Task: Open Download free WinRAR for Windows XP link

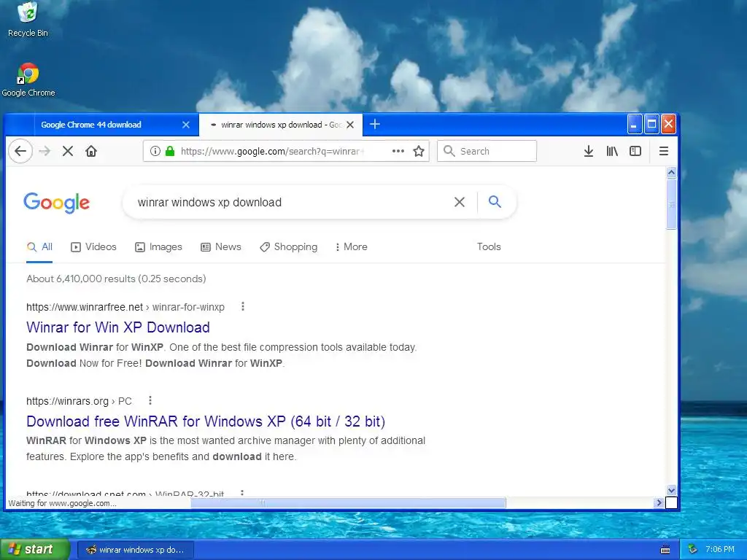Action: [206, 421]
